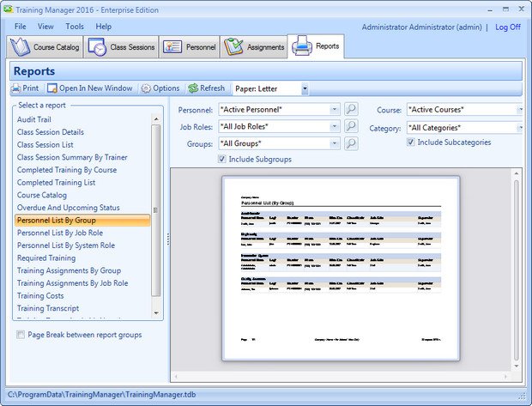Switch to the Class Sessions tab
The width and height of the screenshot is (532, 406).
[121, 47]
